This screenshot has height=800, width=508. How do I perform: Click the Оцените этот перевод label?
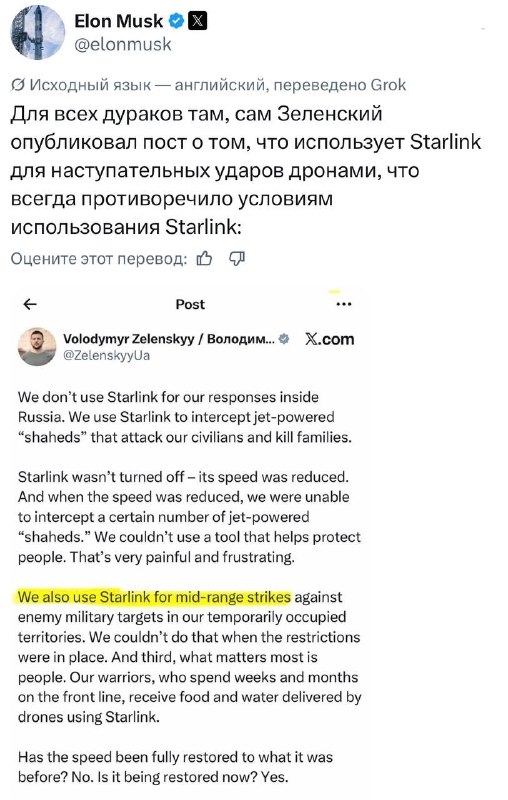pyautogui.click(x=99, y=259)
